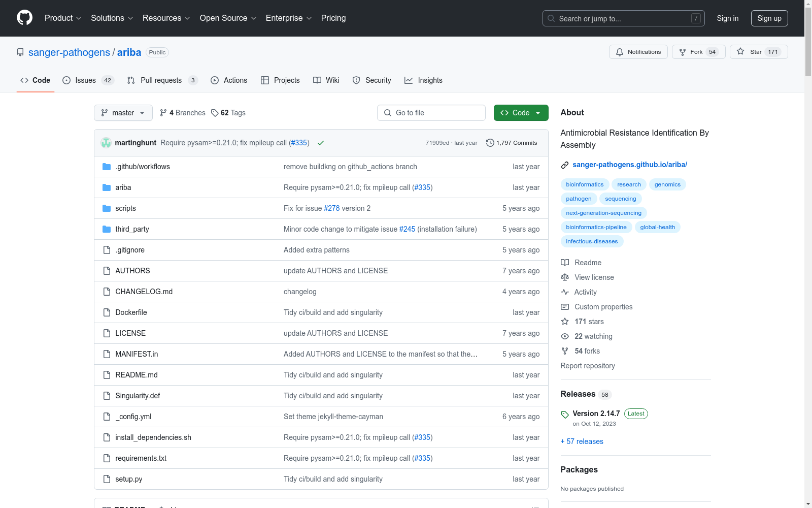Viewport: 812px width, 508px height.
Task: Click the global-health topic tag
Action: point(658,227)
